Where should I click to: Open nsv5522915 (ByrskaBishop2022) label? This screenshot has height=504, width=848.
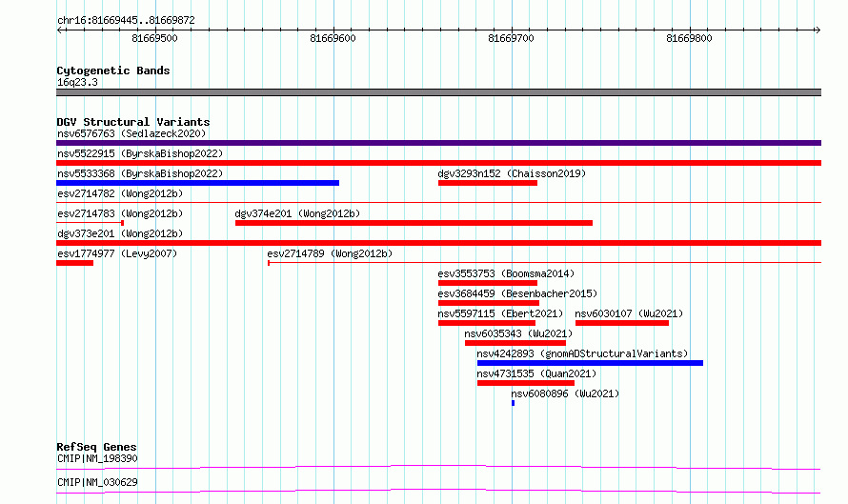[x=140, y=153]
